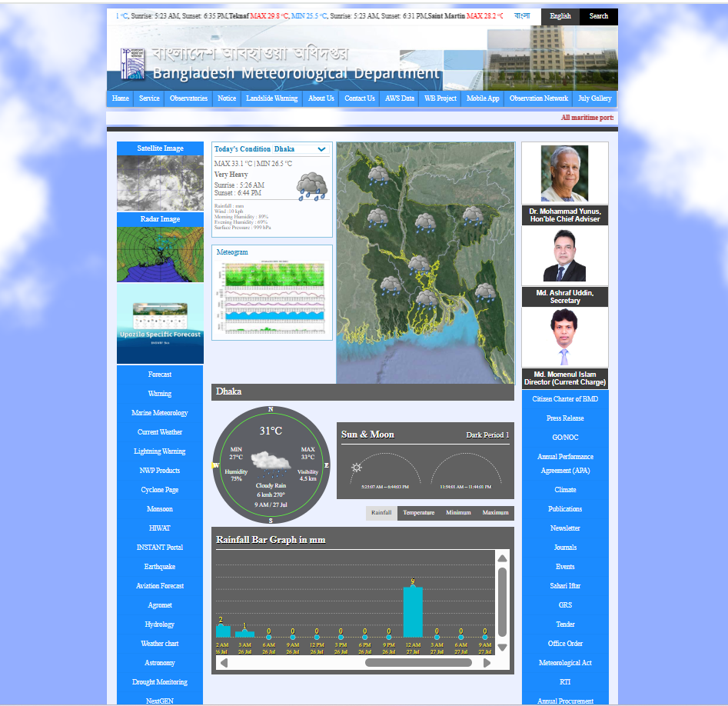The width and height of the screenshot is (728, 706).
Task: Switch to the Rainfall graph tab
Action: (x=381, y=513)
